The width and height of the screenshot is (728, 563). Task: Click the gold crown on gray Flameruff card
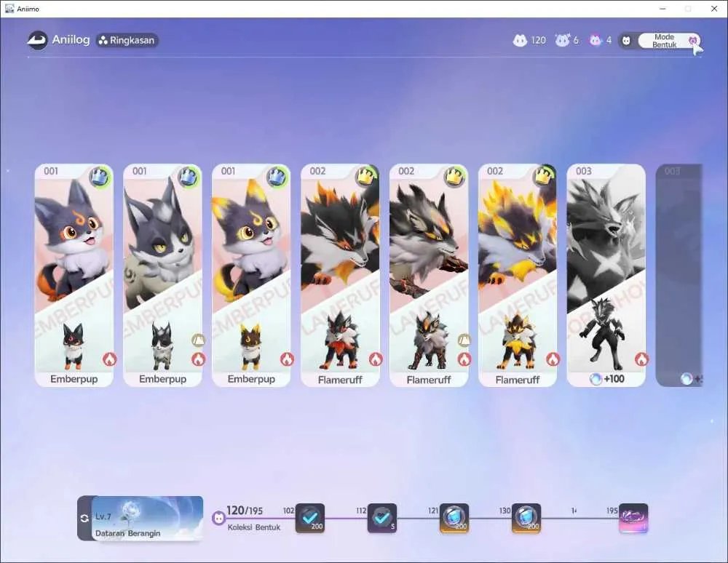pyautogui.click(x=455, y=177)
